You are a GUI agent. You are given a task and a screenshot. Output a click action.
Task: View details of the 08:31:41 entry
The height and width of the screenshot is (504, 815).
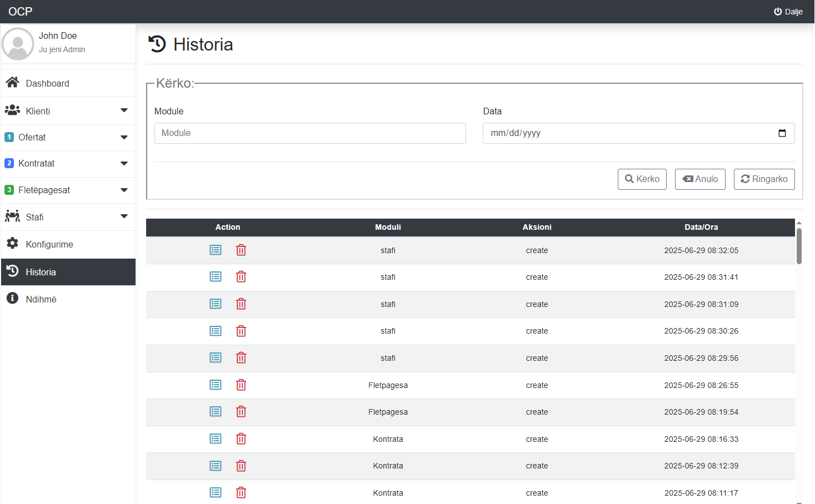216,277
